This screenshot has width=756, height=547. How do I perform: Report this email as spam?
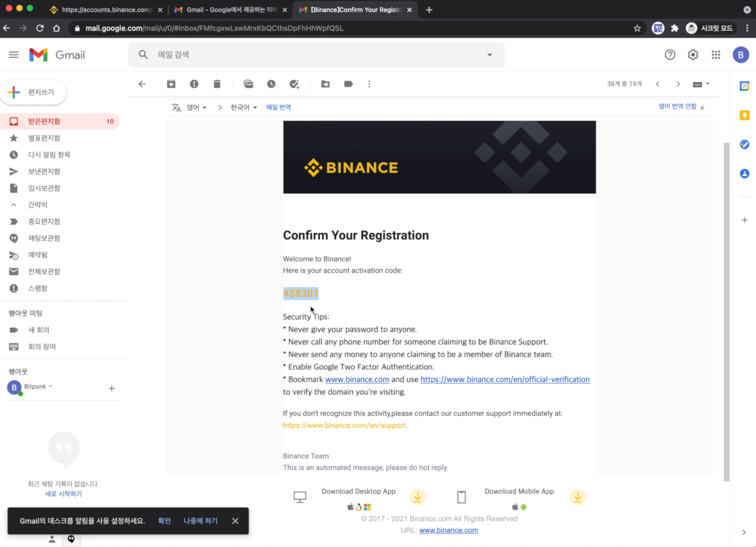coord(194,84)
